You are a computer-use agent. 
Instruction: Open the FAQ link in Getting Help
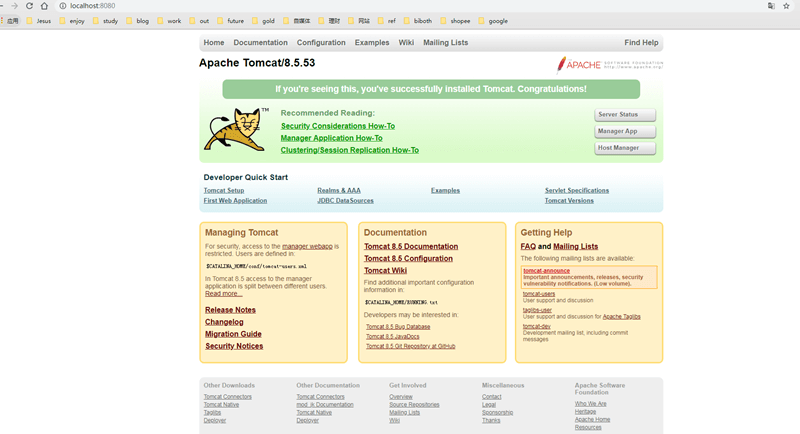528,246
